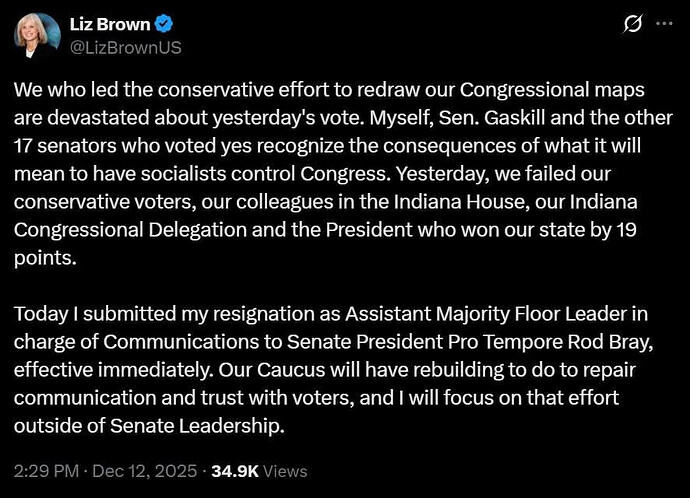Open Liz Brown's profile picture
Image resolution: width=690 pixels, height=498 pixels.
(39, 35)
